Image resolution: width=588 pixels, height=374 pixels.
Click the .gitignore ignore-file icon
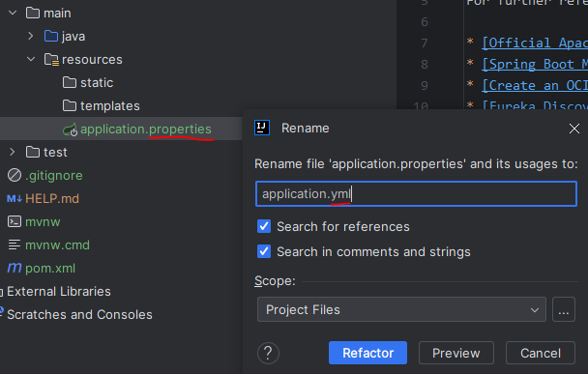[15, 175]
